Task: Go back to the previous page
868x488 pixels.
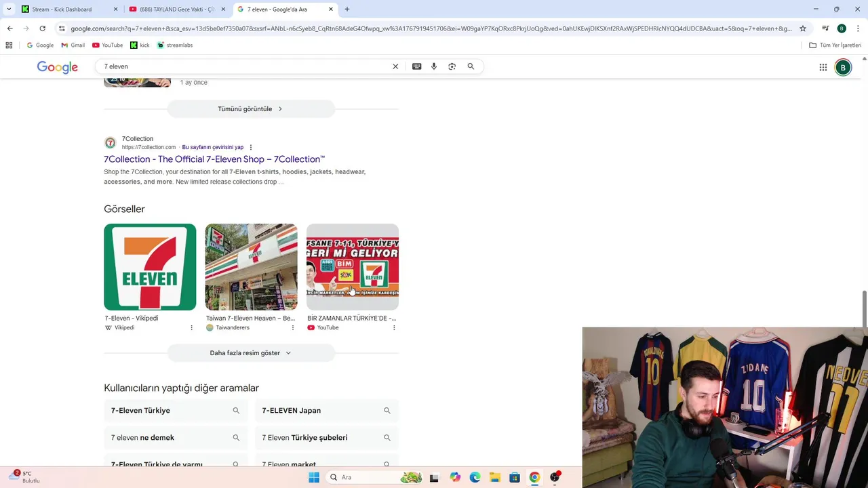Action: point(9,28)
